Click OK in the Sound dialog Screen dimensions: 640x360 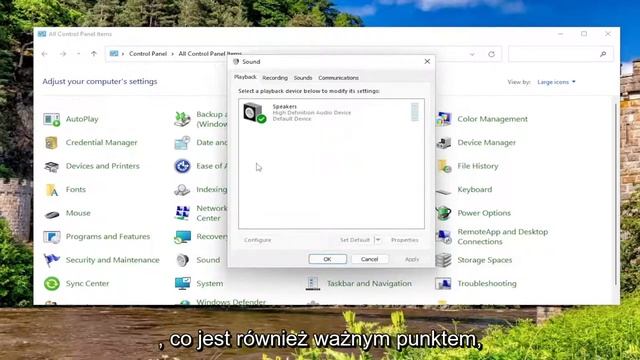[327, 259]
